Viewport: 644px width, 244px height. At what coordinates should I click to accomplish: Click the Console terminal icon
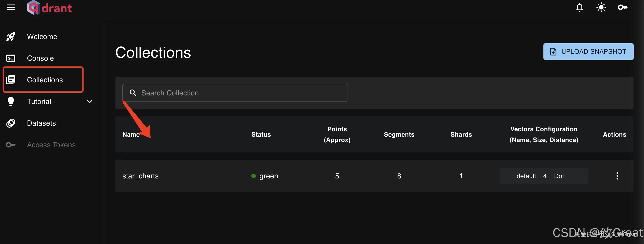click(x=11, y=58)
